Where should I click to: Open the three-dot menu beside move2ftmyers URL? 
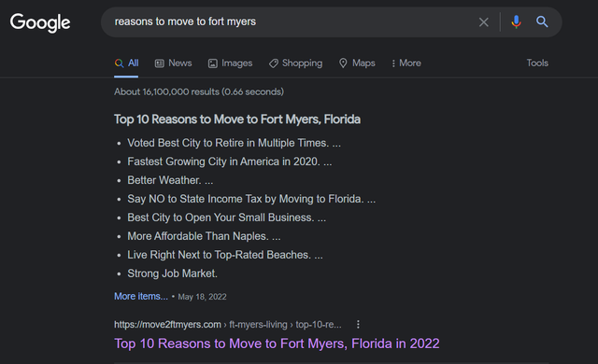[358, 325]
